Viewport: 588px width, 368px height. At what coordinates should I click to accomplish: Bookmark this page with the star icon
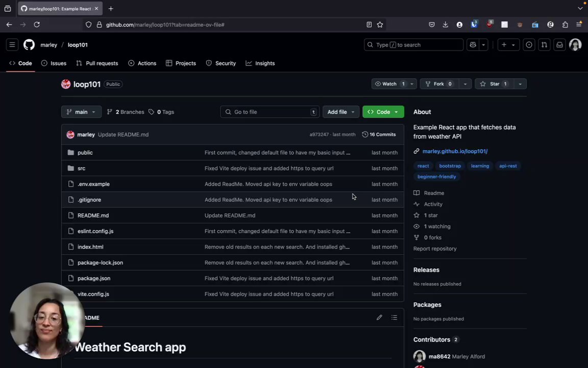pos(380,25)
